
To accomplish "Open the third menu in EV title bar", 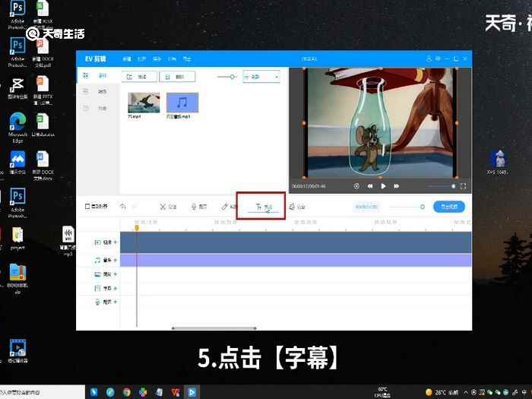I will click(x=157, y=59).
